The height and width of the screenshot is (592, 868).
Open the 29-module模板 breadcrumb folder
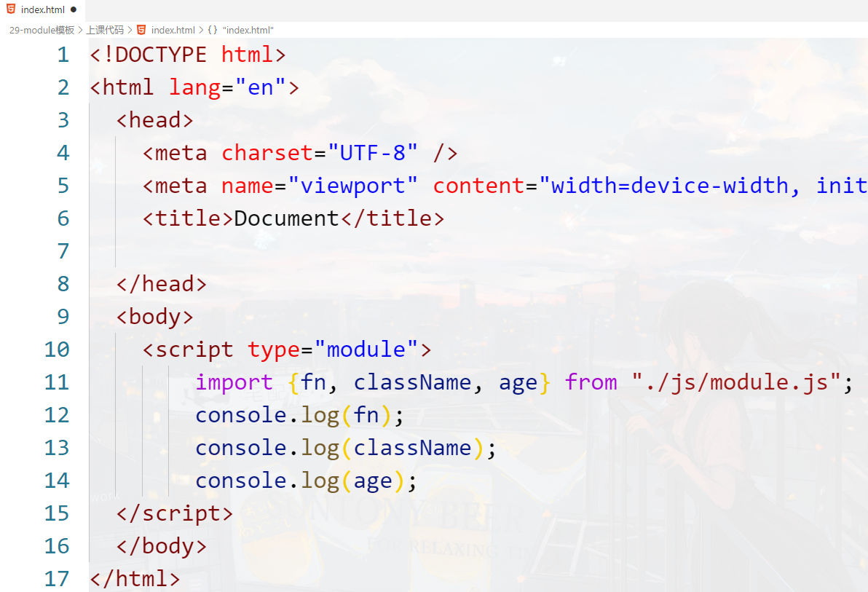(42, 30)
